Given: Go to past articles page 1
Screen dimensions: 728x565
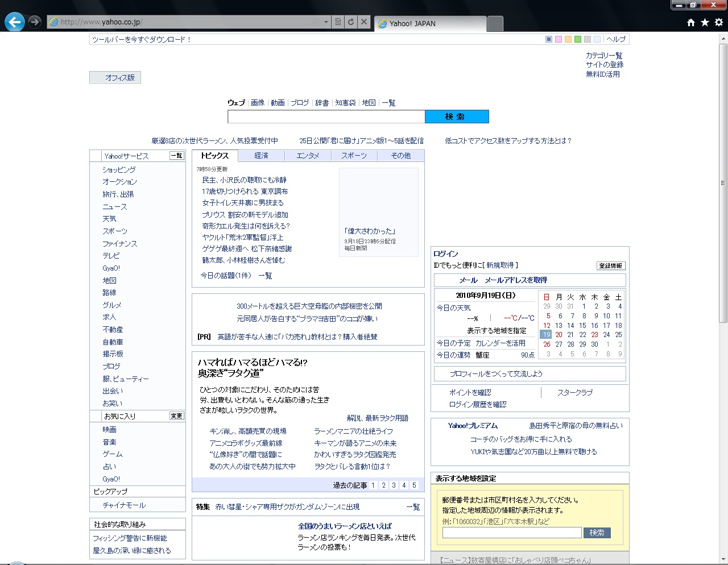Looking at the screenshot, I should point(374,485).
